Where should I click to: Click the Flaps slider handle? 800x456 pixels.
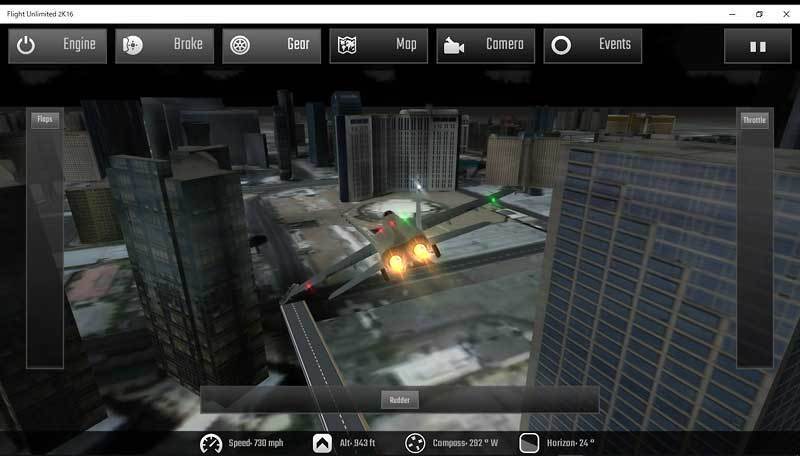45,119
